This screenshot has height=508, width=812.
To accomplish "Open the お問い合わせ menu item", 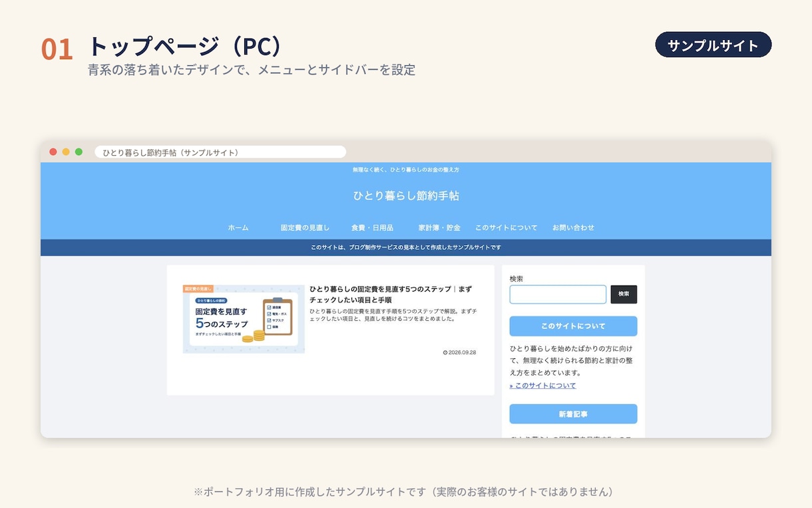I will click(573, 228).
